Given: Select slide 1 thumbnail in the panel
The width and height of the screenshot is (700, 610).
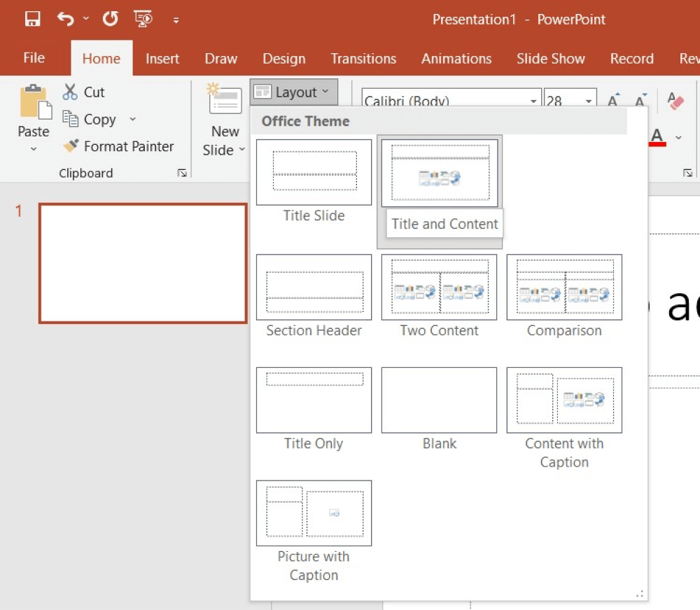Looking at the screenshot, I should click(143, 264).
